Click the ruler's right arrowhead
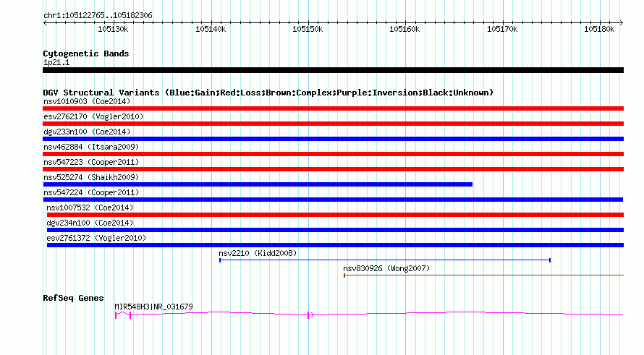Viewport: 644px width, 355px height. [622, 22]
